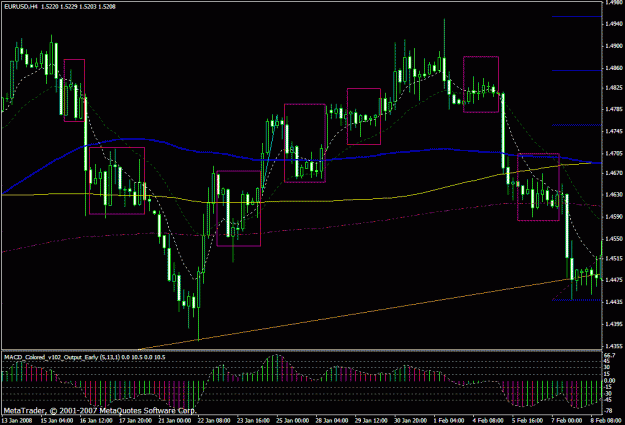This screenshot has width=625, height=425.
Task: Click the -78 MACD scale value
Action: [x=609, y=410]
